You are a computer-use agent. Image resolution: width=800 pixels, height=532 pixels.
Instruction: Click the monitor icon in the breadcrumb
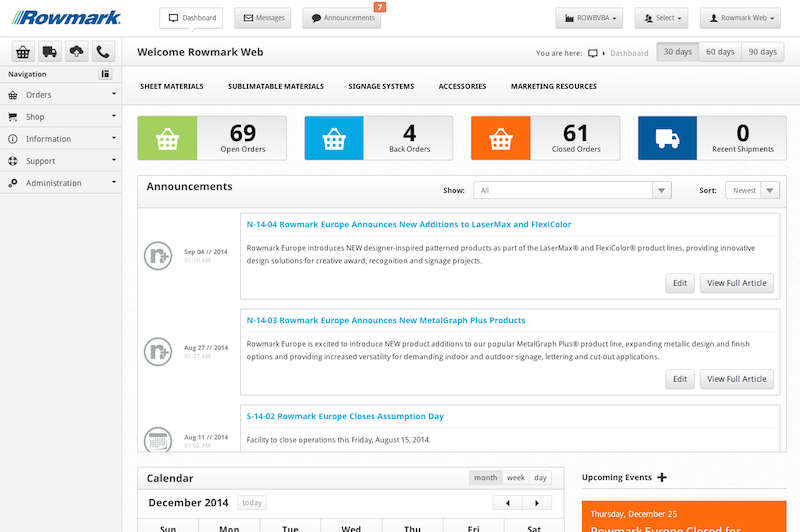(x=592, y=53)
